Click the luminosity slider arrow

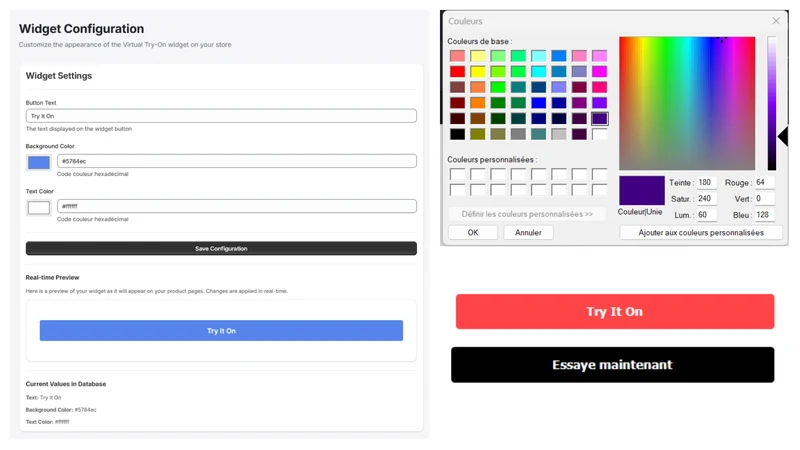[x=783, y=136]
